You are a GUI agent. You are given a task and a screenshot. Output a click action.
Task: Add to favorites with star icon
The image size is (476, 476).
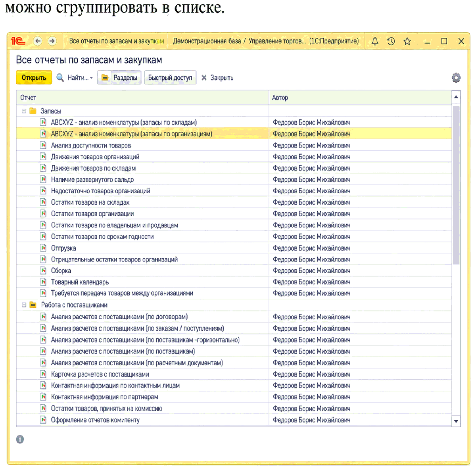click(407, 41)
